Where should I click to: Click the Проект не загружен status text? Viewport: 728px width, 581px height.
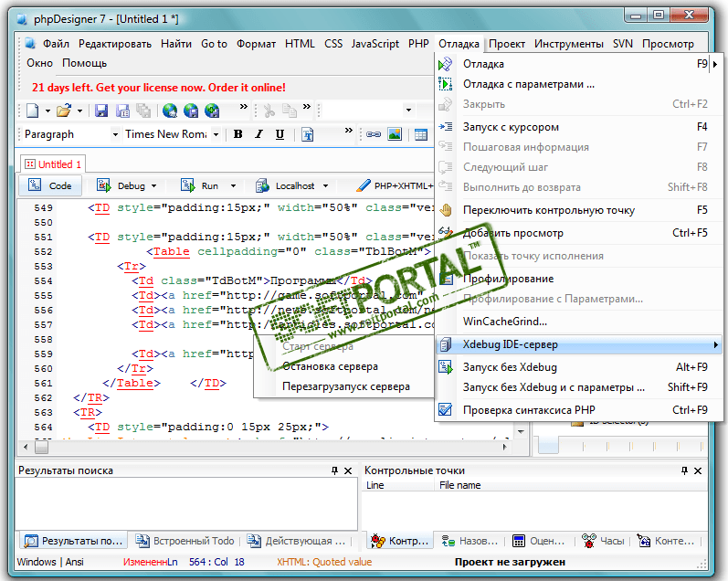[510, 562]
